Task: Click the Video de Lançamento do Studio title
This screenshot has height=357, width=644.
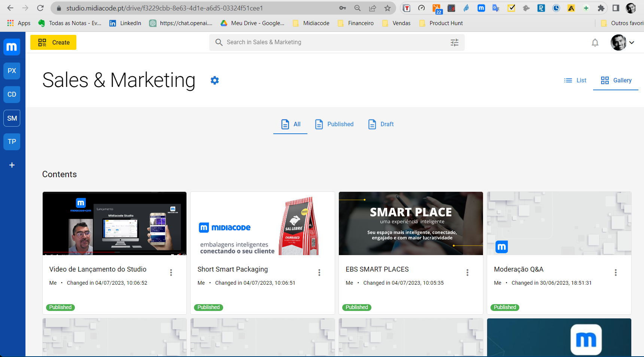Action: 98,269
